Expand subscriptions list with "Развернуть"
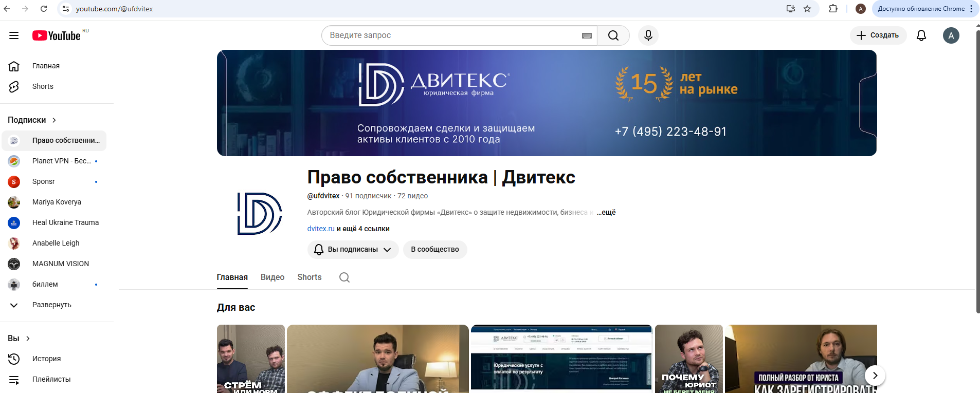The image size is (980, 393). 51,305
